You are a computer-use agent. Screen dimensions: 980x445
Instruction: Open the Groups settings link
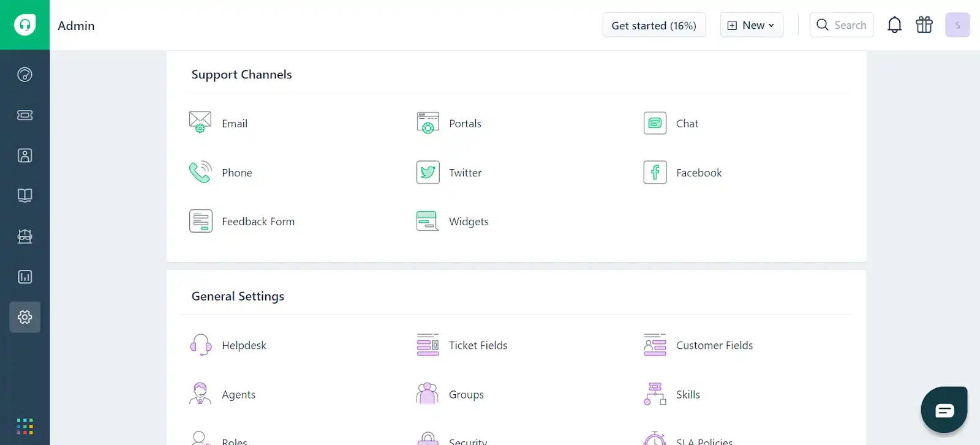tap(466, 395)
